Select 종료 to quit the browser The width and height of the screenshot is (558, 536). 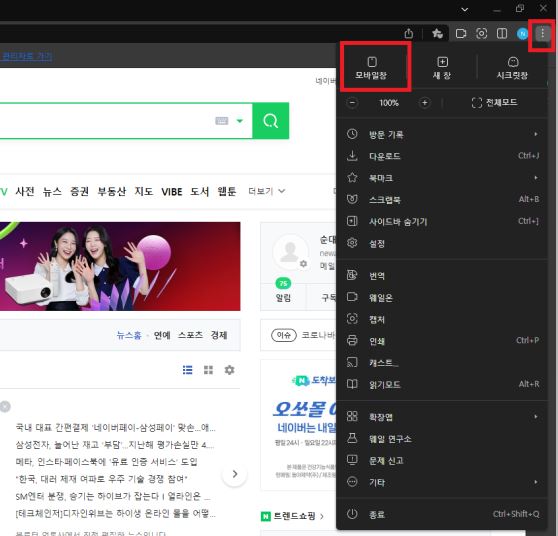442,514
